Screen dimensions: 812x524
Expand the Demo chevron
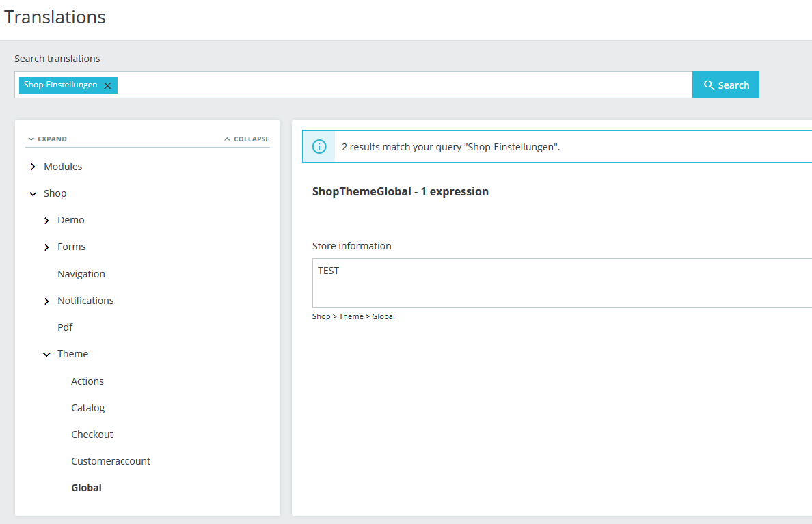[46, 221]
